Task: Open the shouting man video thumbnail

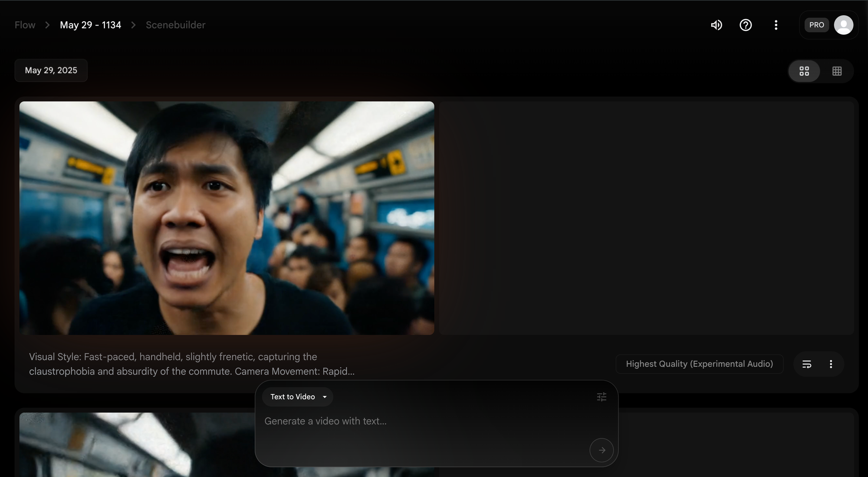Action: (227, 218)
